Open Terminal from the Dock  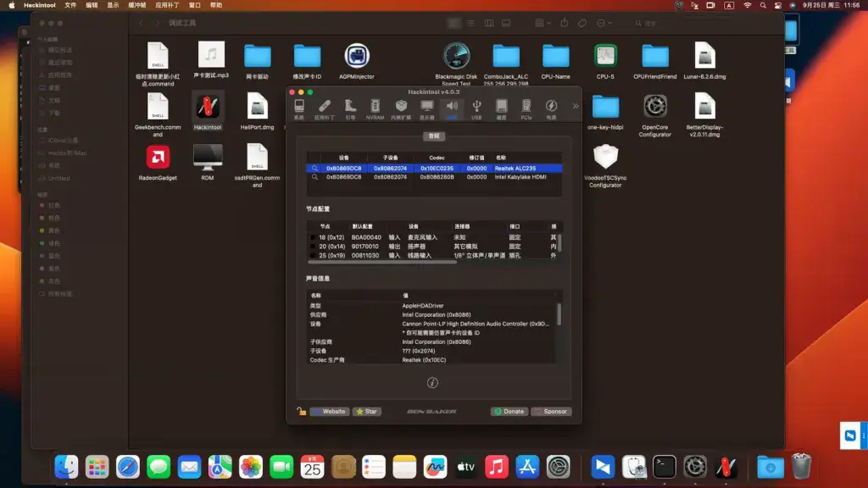(x=664, y=467)
